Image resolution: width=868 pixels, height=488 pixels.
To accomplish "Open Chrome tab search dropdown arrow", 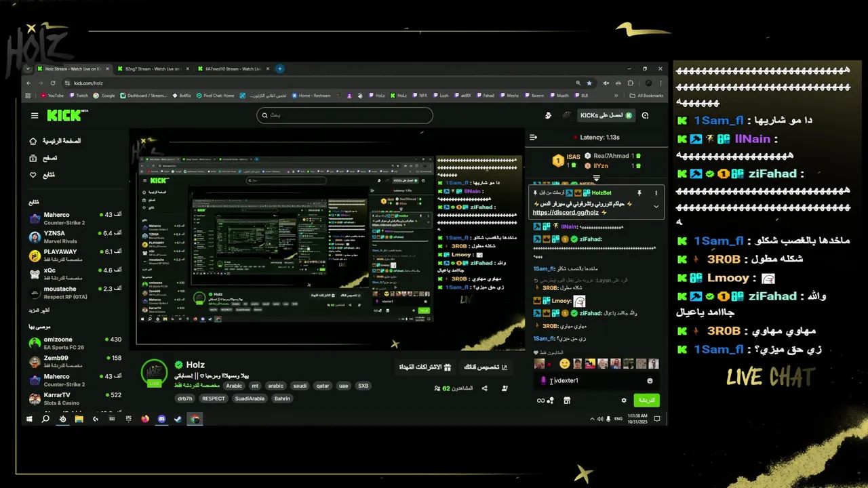I will pos(28,68).
